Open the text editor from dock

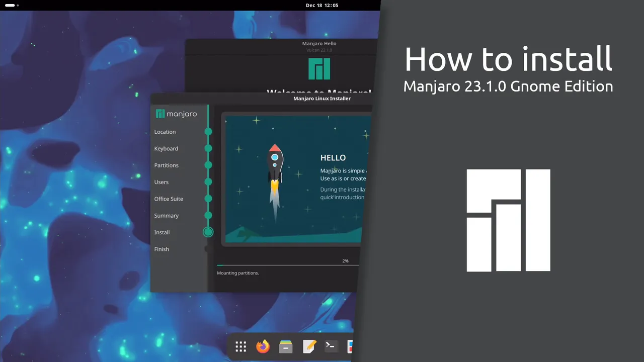[309, 346]
